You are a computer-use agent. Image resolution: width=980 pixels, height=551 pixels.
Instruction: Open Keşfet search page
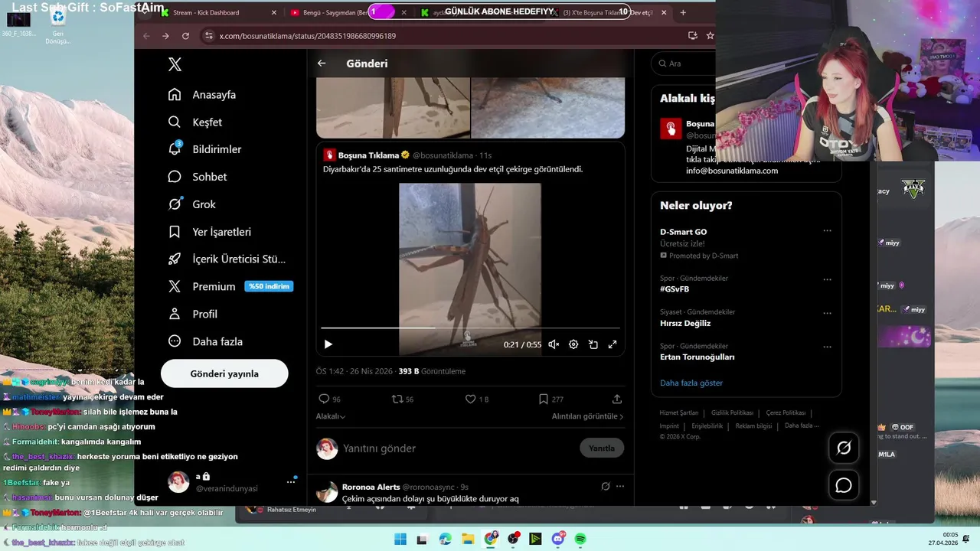[x=195, y=122]
